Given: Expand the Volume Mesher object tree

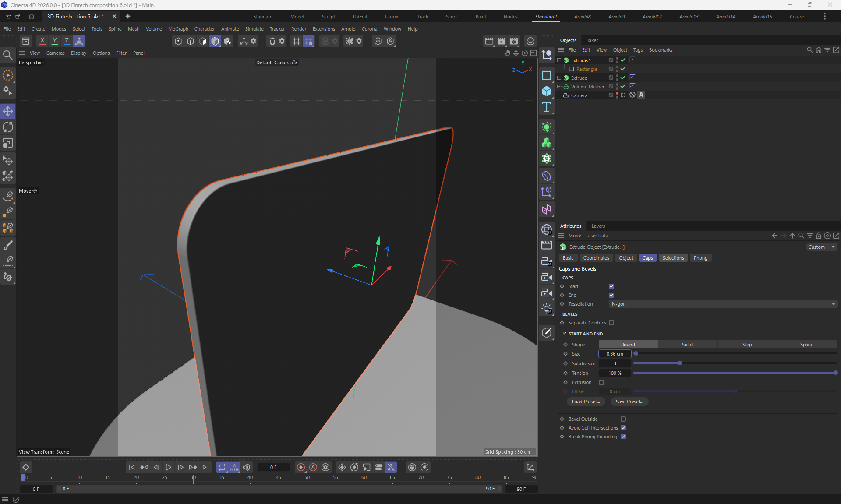Looking at the screenshot, I should (559, 87).
